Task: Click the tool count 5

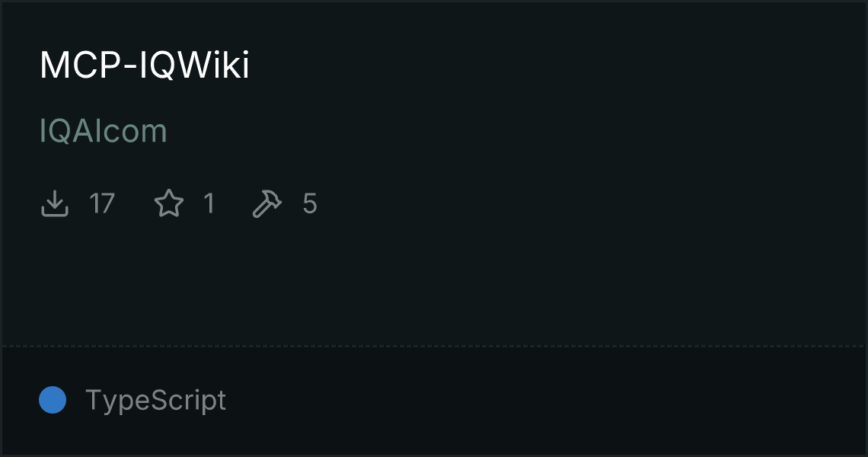Action: pos(309,203)
